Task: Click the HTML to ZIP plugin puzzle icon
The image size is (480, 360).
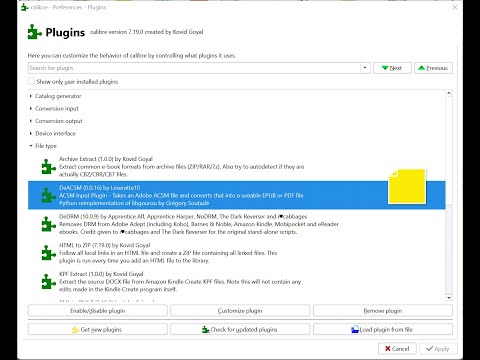Action: tap(48, 253)
